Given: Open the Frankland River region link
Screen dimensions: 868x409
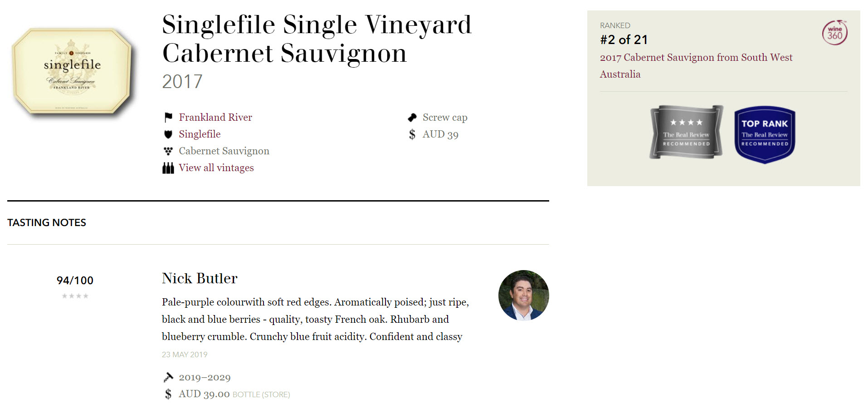Looking at the screenshot, I should (215, 118).
